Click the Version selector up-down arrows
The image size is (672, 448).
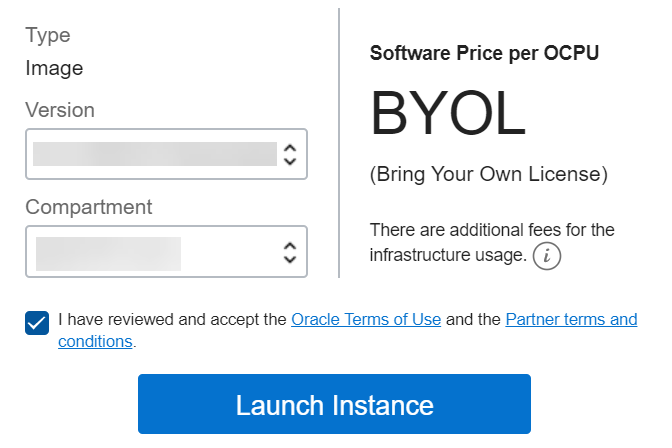coord(290,154)
